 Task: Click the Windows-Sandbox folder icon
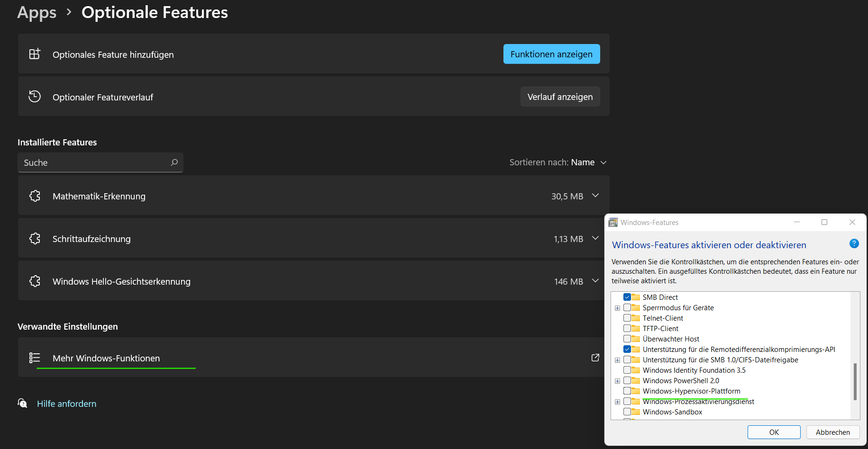pos(636,412)
